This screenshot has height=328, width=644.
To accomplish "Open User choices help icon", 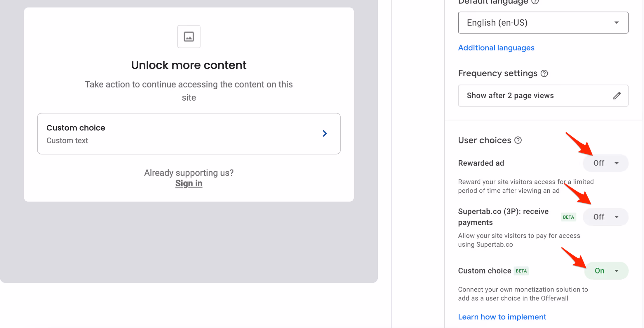I will click(518, 140).
